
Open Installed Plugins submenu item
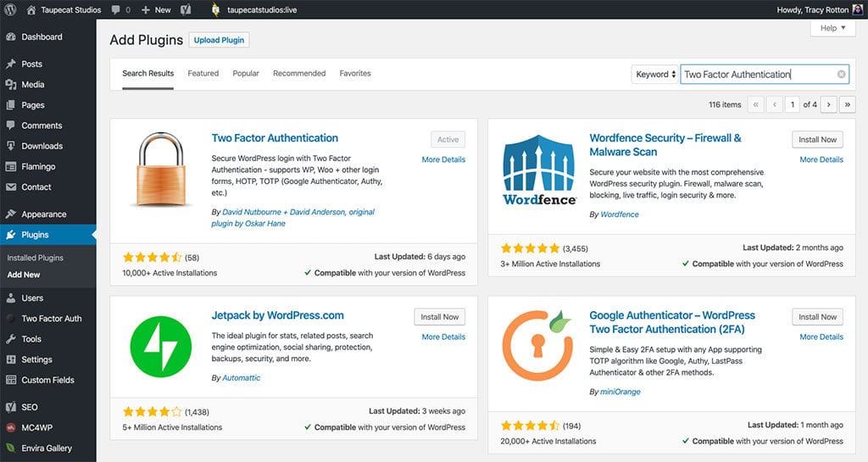click(36, 258)
